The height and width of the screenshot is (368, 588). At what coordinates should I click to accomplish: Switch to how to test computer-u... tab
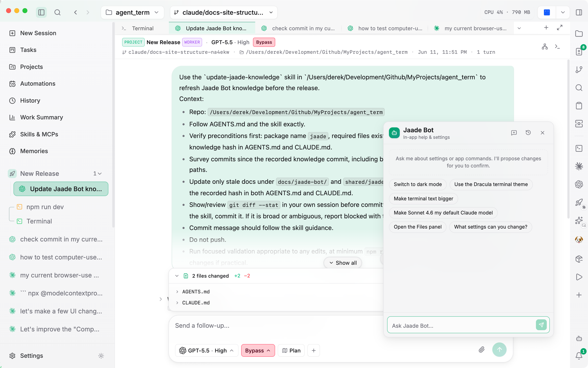coord(385,28)
